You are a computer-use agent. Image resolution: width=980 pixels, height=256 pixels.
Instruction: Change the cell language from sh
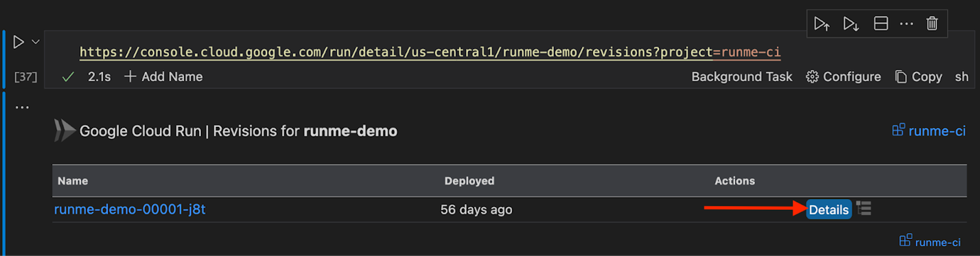point(961,77)
